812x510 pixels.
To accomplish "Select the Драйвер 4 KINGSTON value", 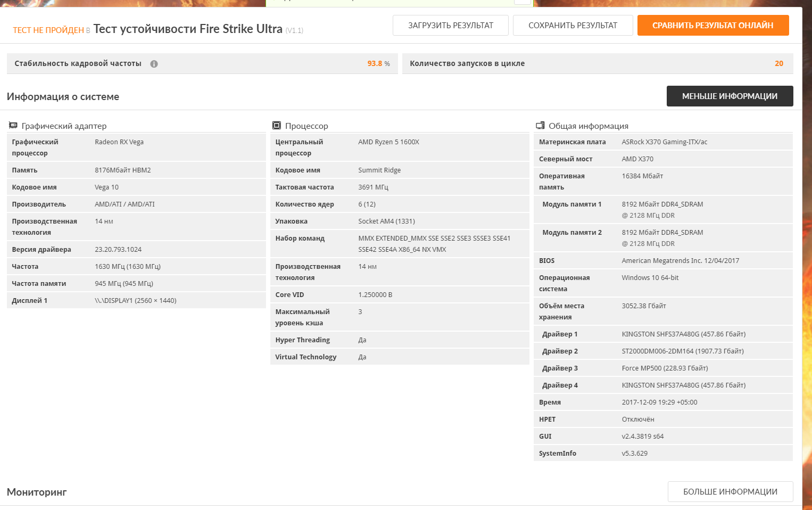I will click(x=684, y=385).
